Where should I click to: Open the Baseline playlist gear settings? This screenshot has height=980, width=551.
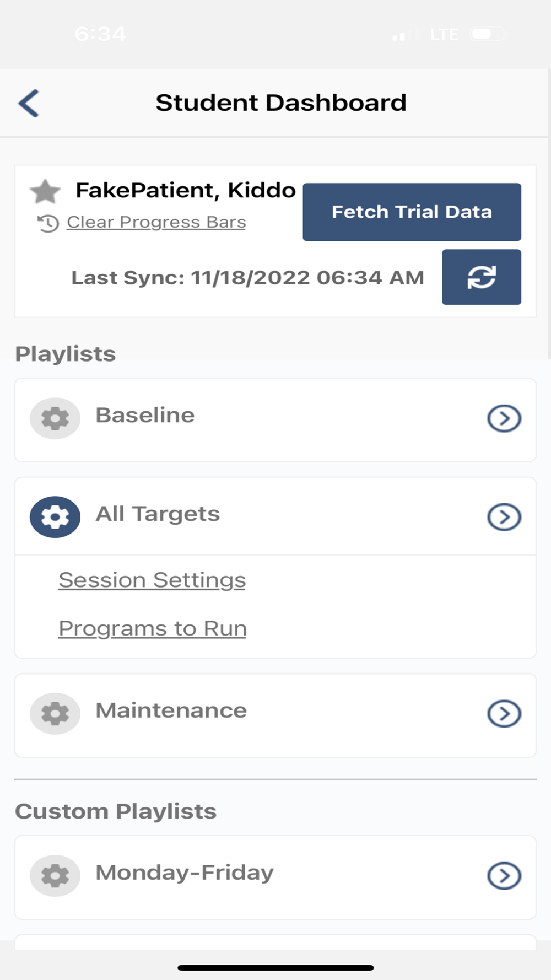tap(55, 418)
